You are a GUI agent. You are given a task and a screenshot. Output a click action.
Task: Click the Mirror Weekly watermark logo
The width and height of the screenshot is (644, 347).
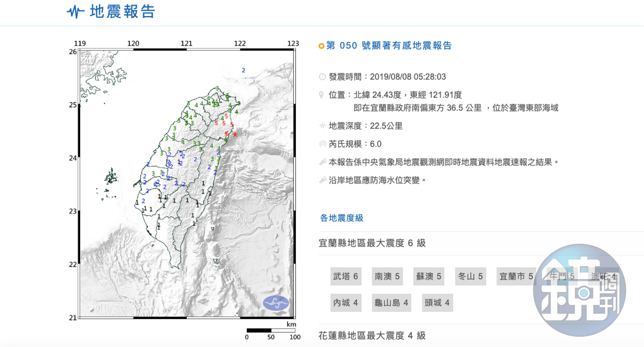point(580,290)
